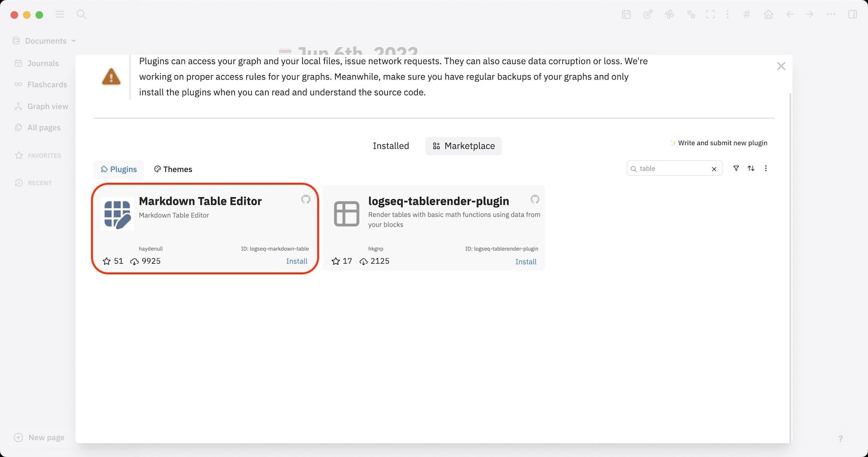Image resolution: width=868 pixels, height=457 pixels.
Task: Switch to the Themes tab
Action: pyautogui.click(x=173, y=169)
